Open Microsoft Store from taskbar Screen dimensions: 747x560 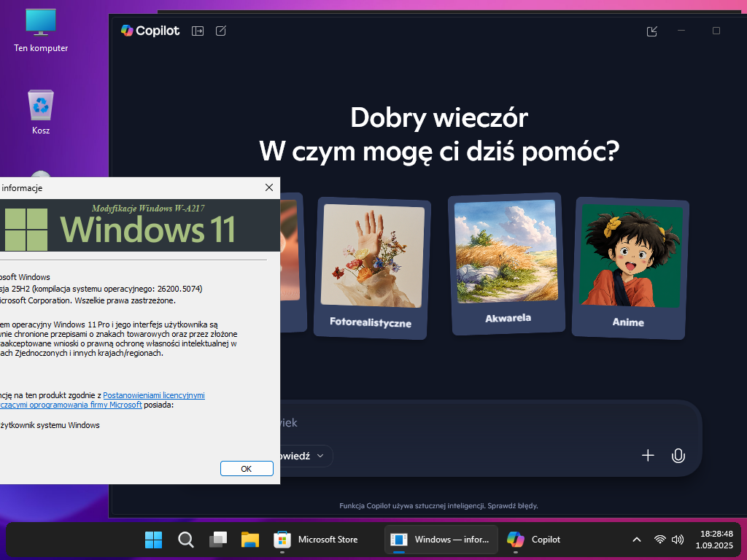pyautogui.click(x=317, y=540)
